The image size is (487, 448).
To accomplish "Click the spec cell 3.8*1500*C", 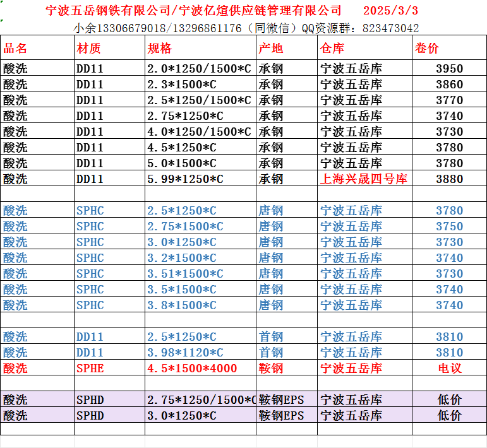I will 201,305.
